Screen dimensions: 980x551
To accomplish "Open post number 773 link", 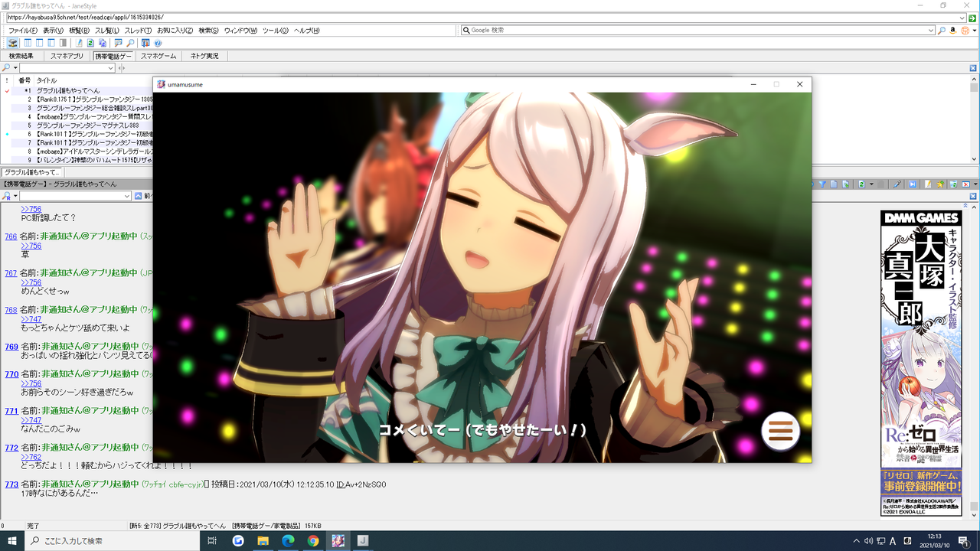I will click(11, 484).
